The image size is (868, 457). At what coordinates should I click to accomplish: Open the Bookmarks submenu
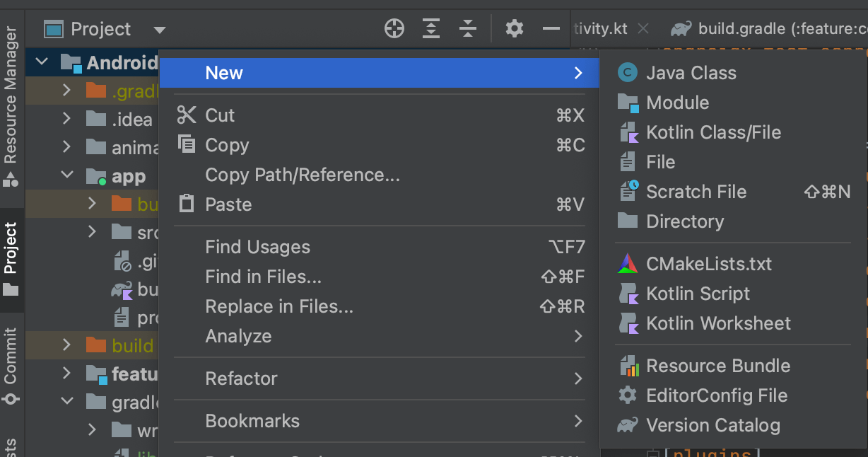380,421
